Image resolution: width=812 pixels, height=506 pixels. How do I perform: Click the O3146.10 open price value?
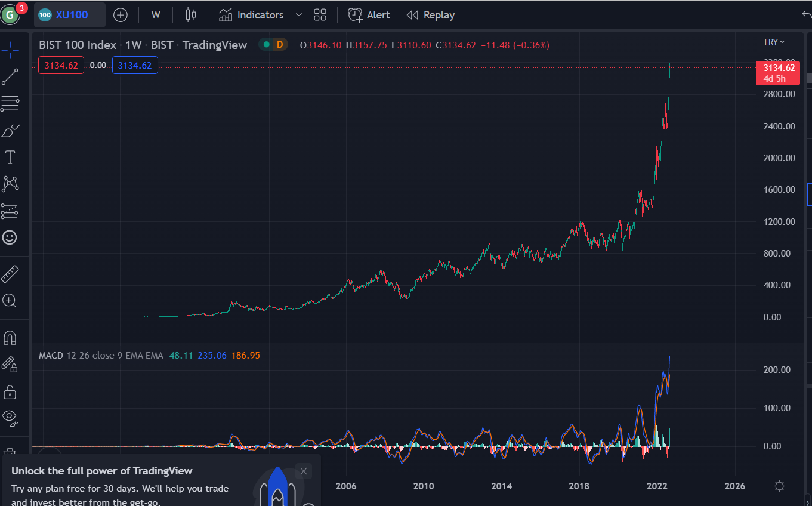click(x=320, y=45)
